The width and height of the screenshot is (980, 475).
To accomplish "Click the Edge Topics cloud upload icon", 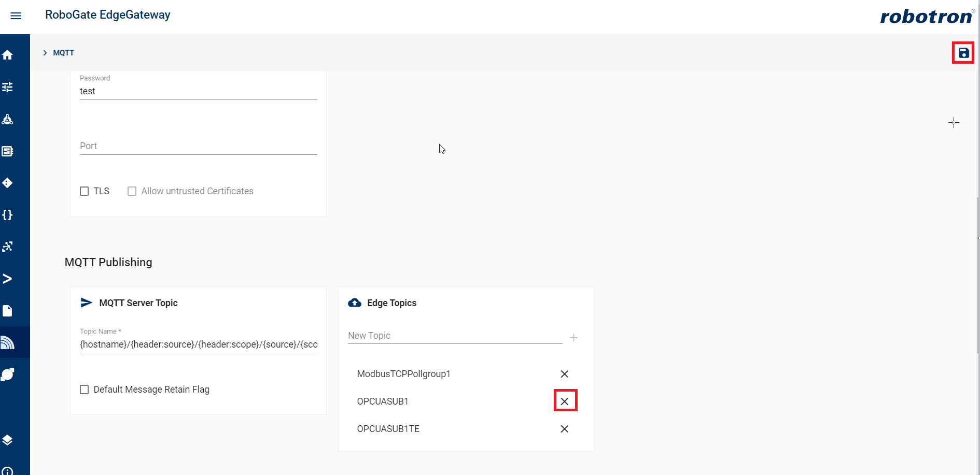I will 355,303.
